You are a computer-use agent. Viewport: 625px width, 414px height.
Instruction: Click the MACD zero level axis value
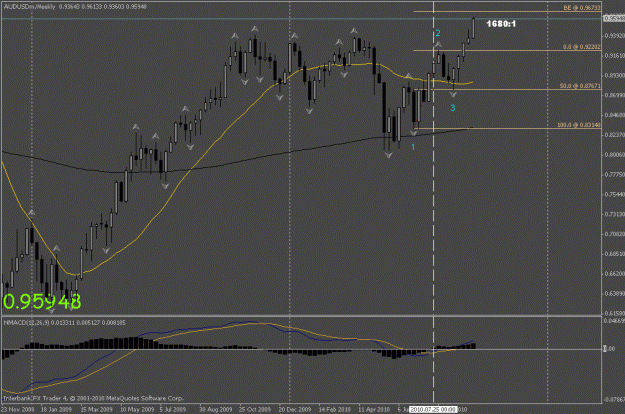[609, 349]
